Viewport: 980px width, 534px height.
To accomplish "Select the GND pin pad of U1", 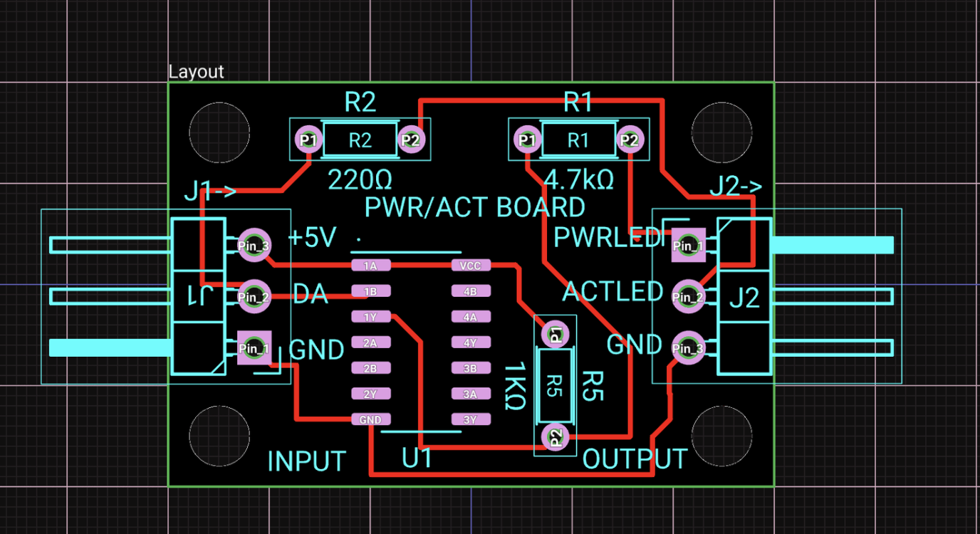I will coord(370,419).
